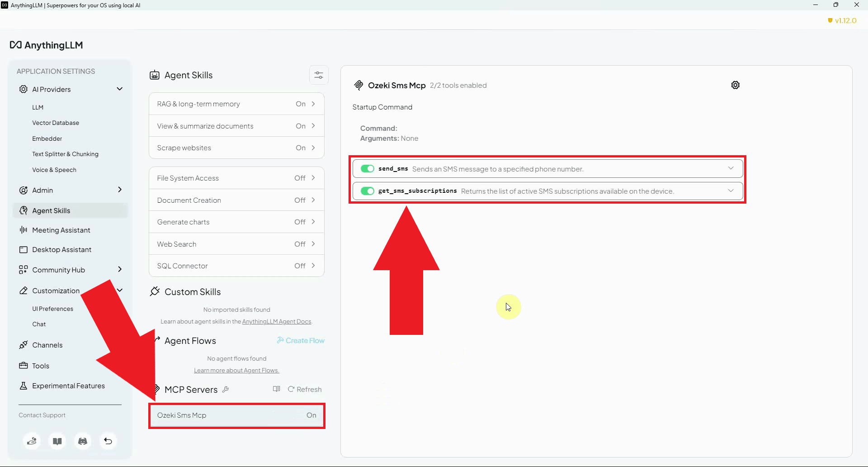Open the Agent Skills filter settings icon

319,75
